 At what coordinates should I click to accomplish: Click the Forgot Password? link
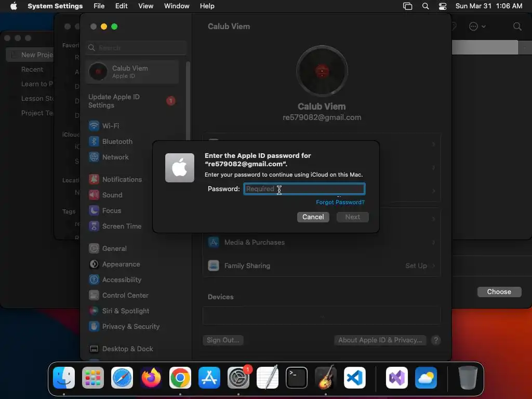(340, 202)
